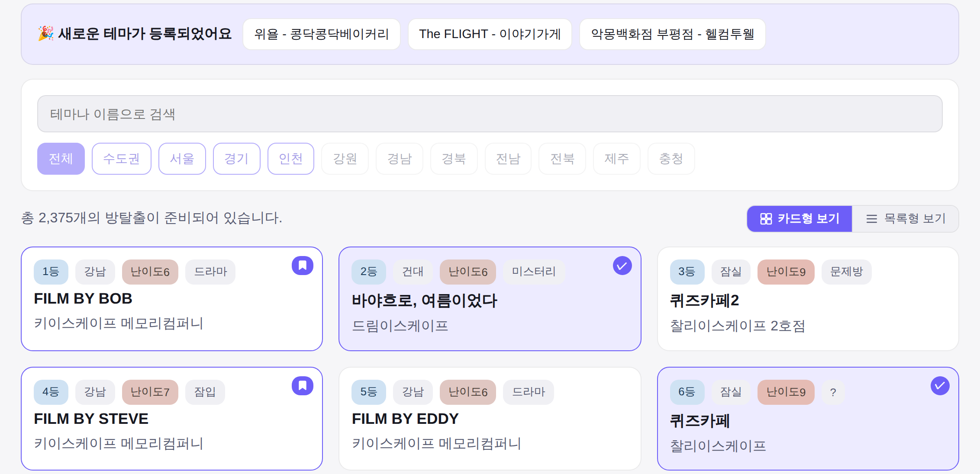Click the 테마나 이름으로 검색 search field
The height and width of the screenshot is (474, 980).
[x=490, y=114]
